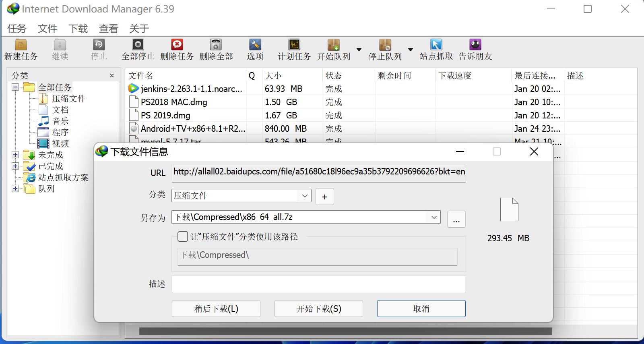
Task: Open 停止队列 dropdown arrow
Action: [411, 50]
